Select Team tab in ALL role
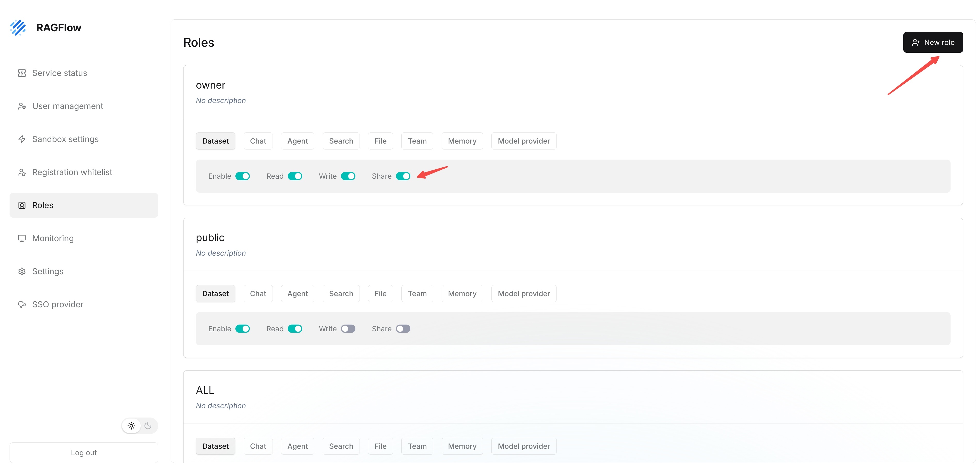The width and height of the screenshot is (980, 472). 417,446
